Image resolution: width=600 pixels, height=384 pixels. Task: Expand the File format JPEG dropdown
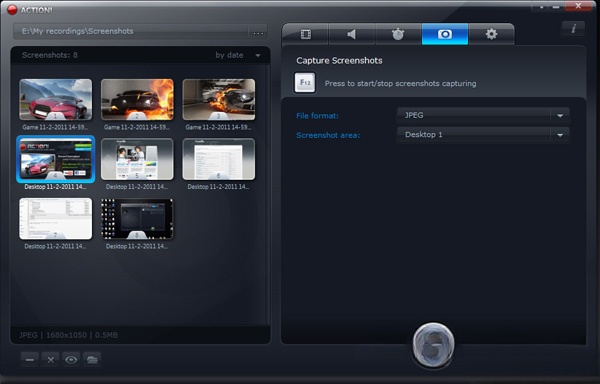click(483, 116)
